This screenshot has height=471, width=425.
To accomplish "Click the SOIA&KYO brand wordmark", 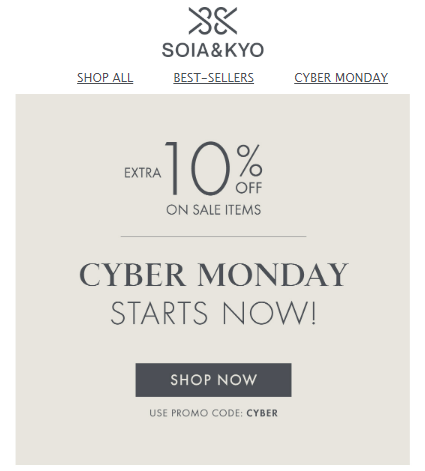I will pos(213,50).
